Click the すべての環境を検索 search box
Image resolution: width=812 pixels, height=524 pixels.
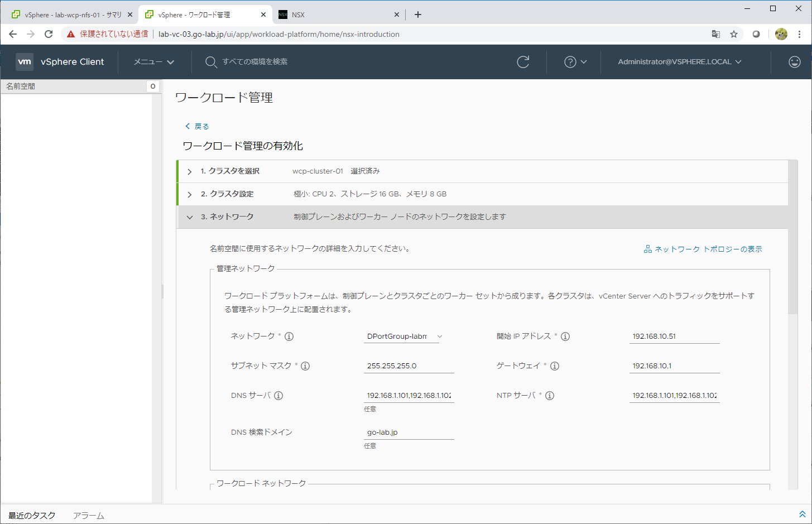[255, 62]
